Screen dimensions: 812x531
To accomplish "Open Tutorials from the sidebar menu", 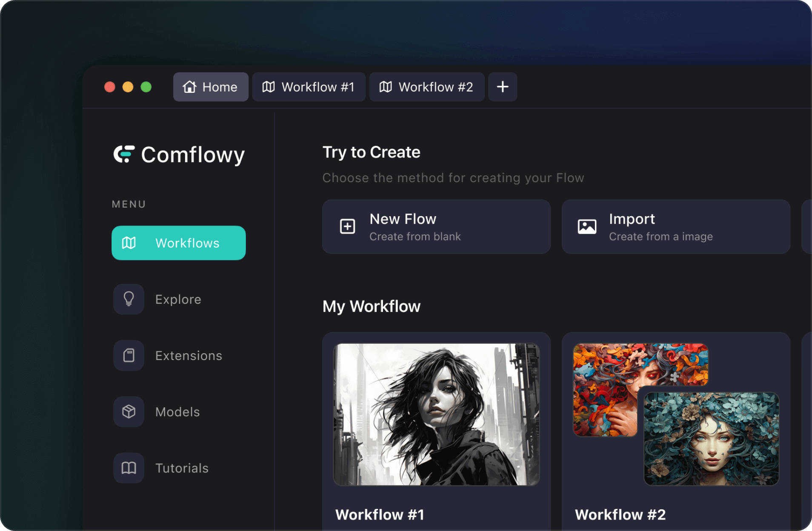I will (161, 468).
